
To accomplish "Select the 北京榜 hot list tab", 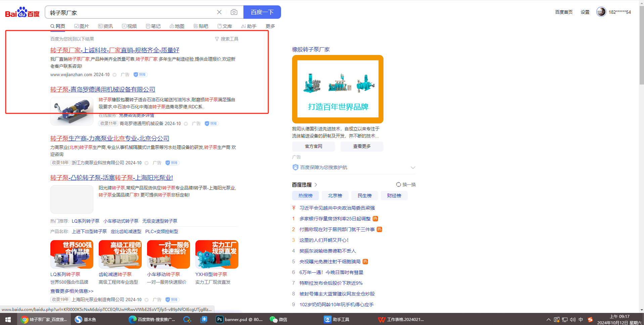I will (335, 196).
